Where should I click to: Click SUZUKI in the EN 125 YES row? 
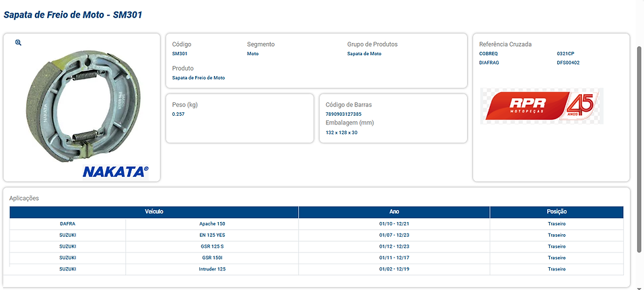pos(68,235)
